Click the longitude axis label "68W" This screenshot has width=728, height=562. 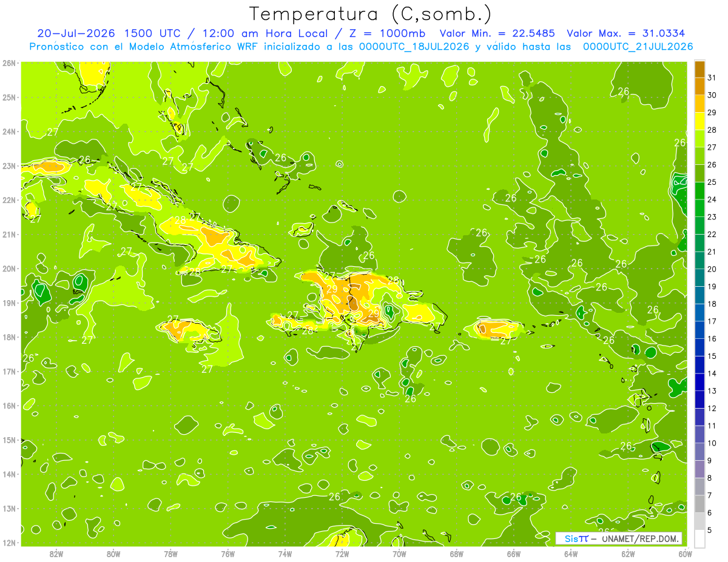coord(456,554)
